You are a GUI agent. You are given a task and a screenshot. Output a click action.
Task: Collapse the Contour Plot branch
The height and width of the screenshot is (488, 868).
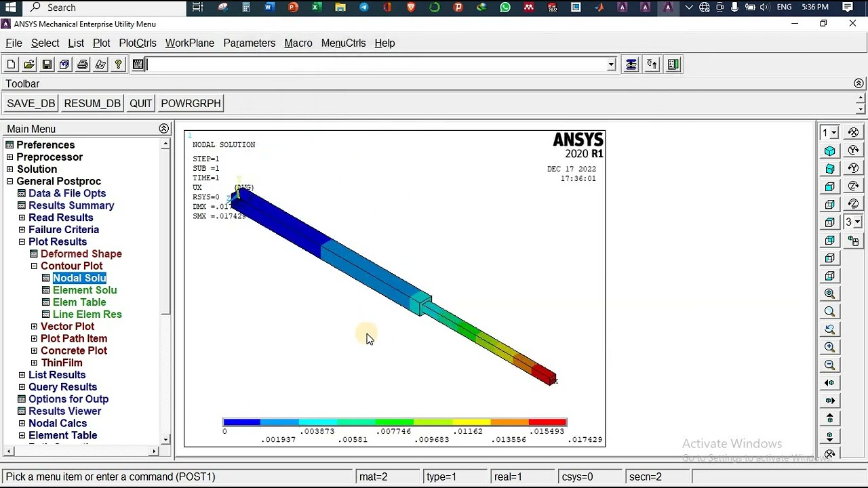point(34,266)
